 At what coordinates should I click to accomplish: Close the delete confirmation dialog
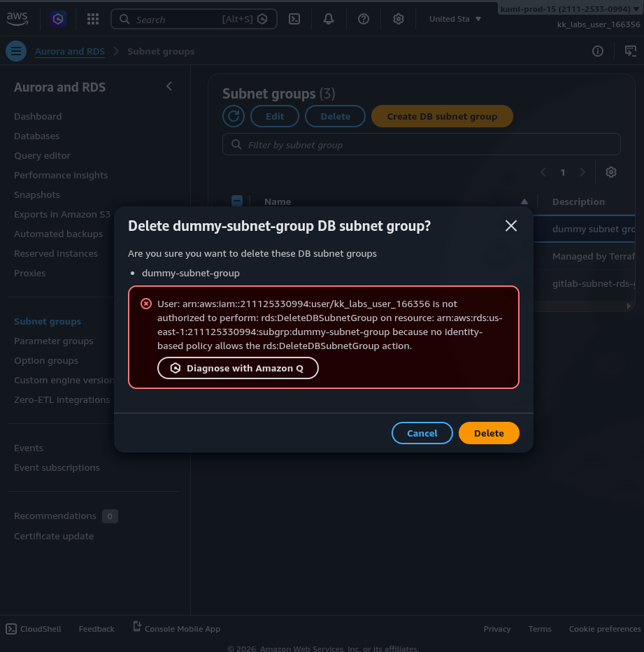point(511,226)
